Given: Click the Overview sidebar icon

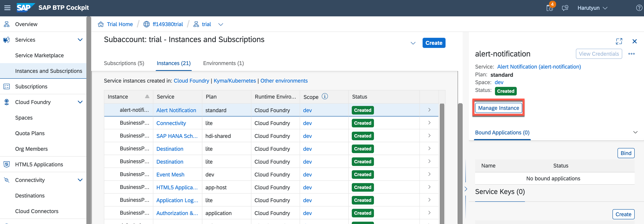Looking at the screenshot, I should 7,24.
